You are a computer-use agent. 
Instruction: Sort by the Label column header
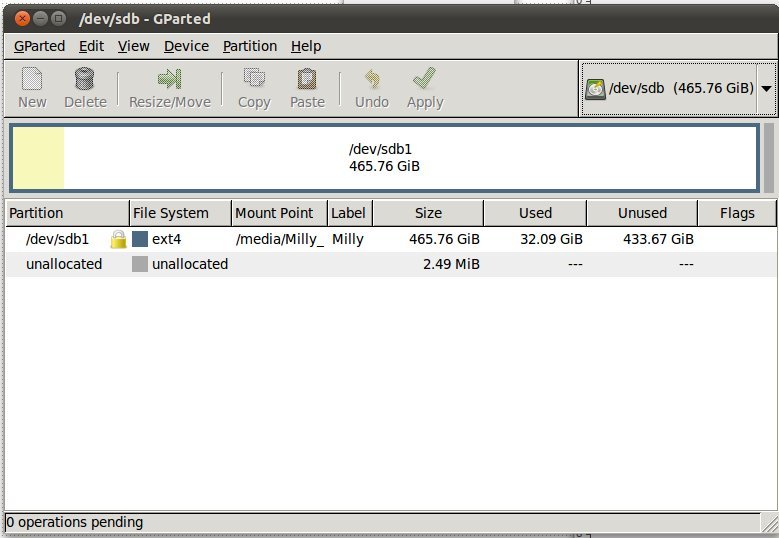pyautogui.click(x=350, y=213)
